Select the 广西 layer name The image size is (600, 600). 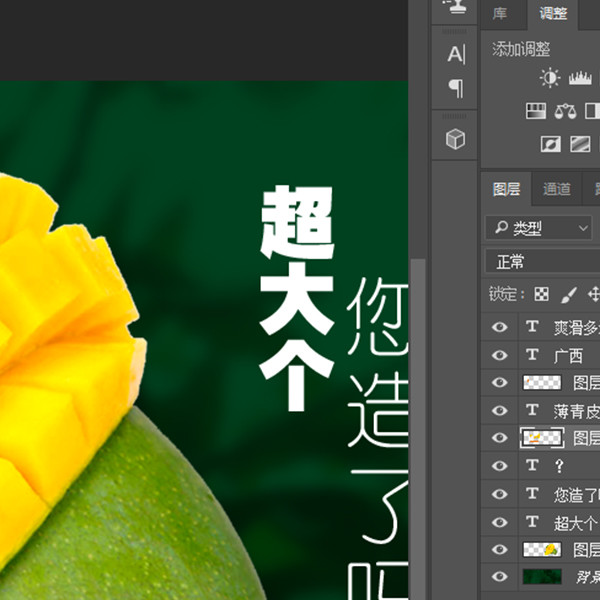point(568,356)
